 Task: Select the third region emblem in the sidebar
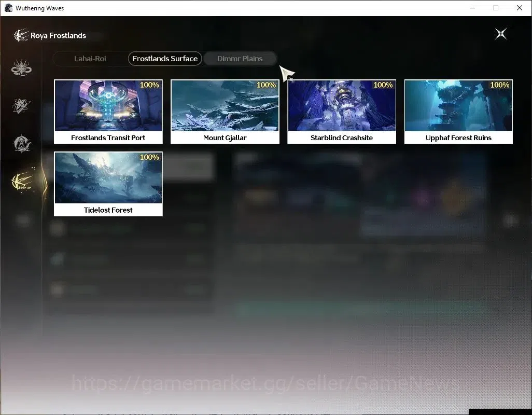click(22, 144)
